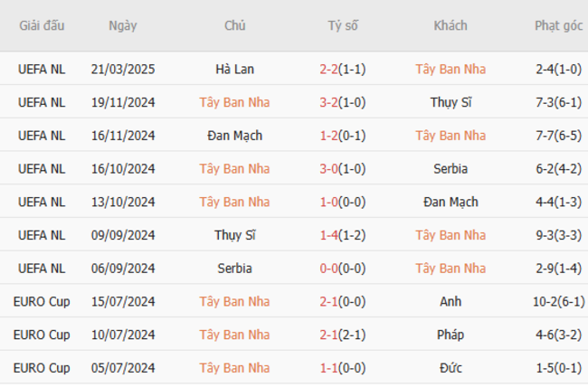Screen dimensions: 588x387
Task: Select the Giải đấu column header
Action: [x=42, y=25]
